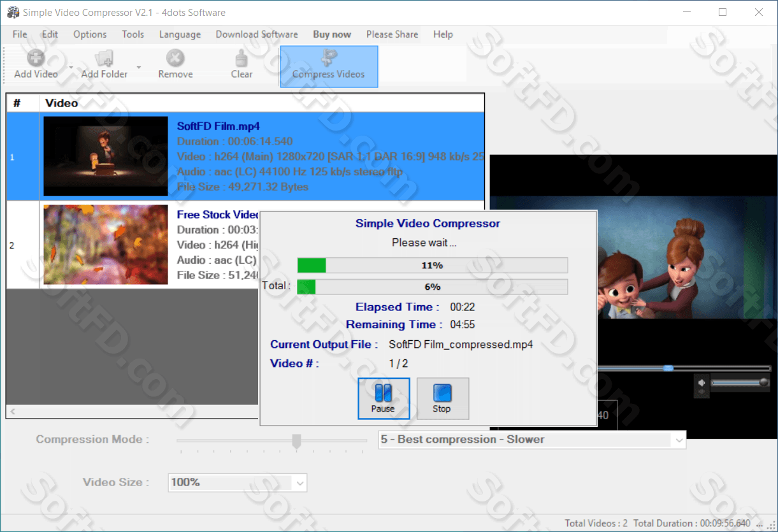
Task: Maximize the Simple Video Compressor window
Action: [722, 12]
